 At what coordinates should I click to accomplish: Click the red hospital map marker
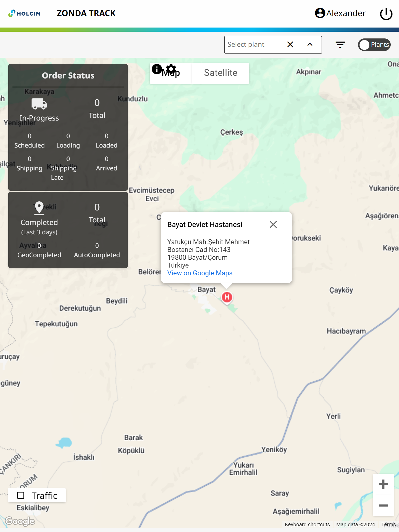[x=227, y=297]
